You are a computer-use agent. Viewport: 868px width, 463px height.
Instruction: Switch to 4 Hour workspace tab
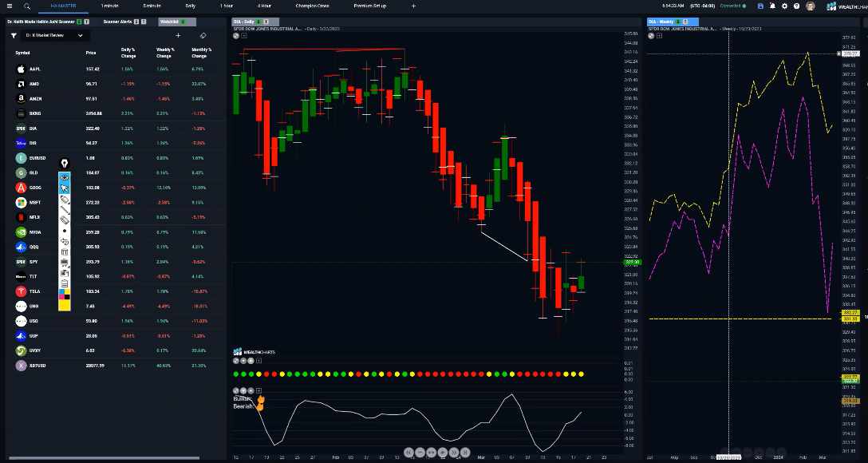264,6
